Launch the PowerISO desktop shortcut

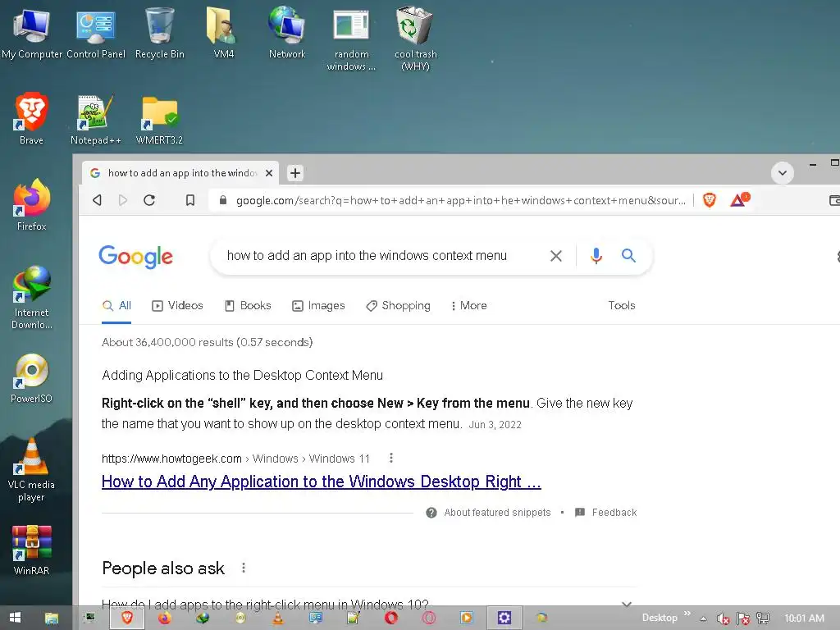click(32, 377)
